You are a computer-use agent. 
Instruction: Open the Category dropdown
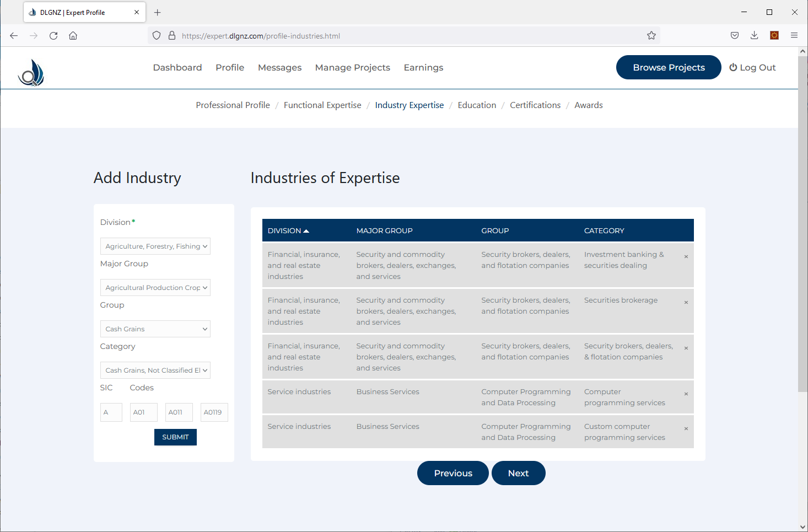click(155, 370)
